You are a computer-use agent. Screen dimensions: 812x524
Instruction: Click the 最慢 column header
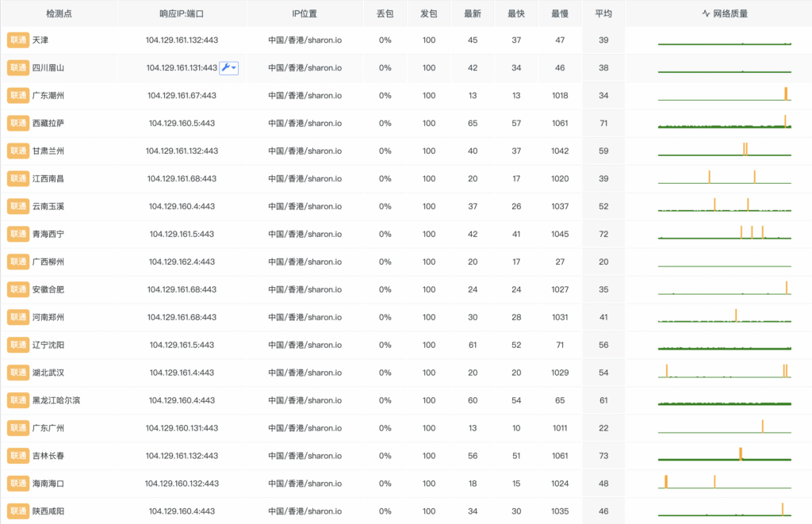(560, 13)
